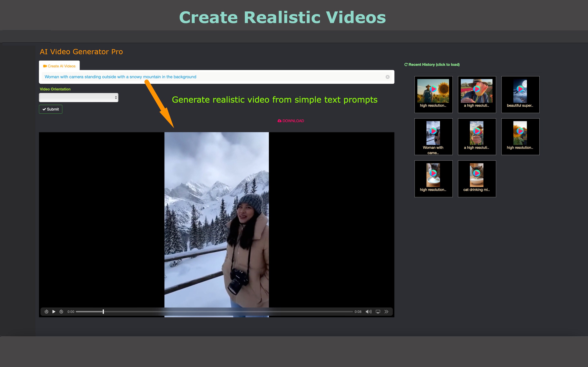Click the DOWNLOAD link

click(293, 121)
